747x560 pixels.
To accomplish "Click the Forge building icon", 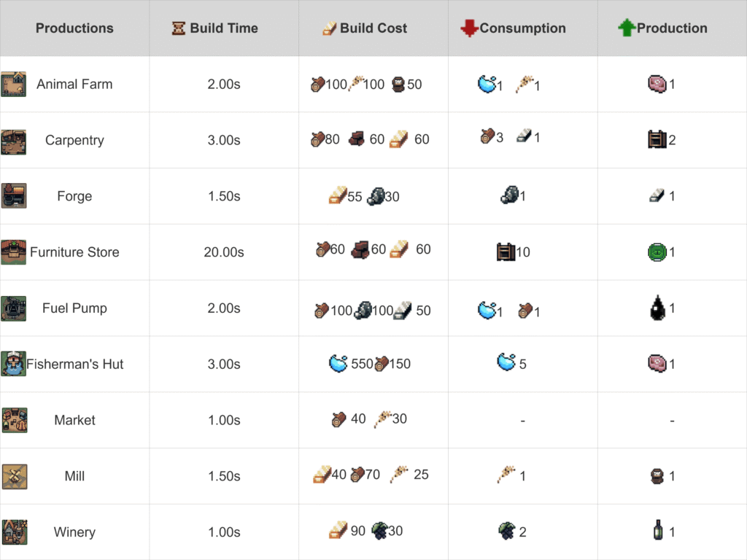I will (x=14, y=196).
